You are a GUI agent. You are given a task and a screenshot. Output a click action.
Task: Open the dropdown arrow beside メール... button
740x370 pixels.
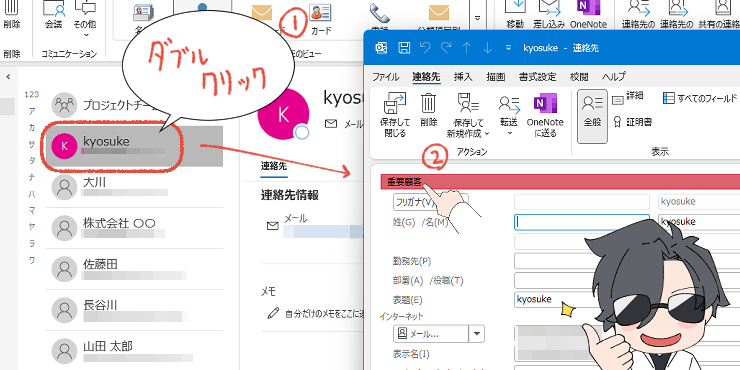pos(477,334)
